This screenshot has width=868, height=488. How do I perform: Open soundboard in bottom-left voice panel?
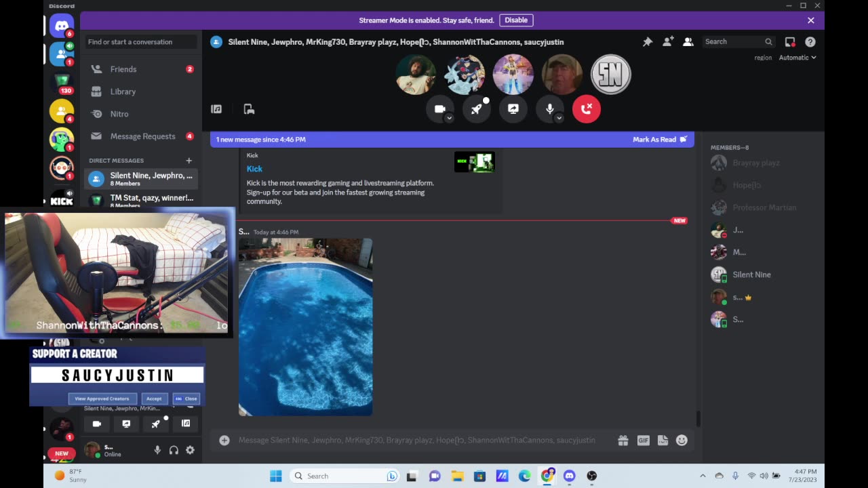pos(186,424)
